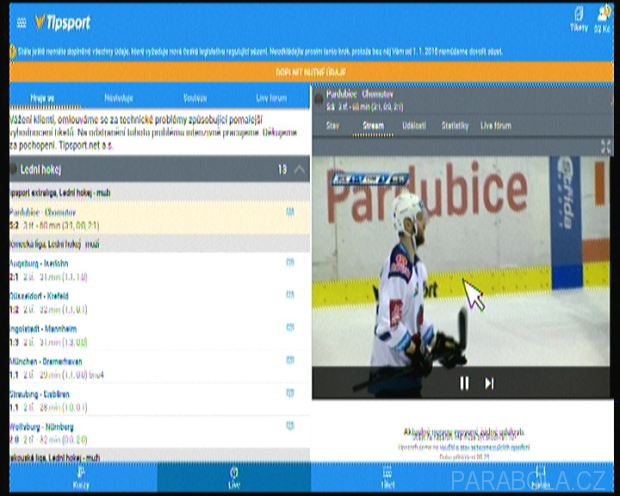Open the Tiket bottom navigation item

(x=388, y=478)
